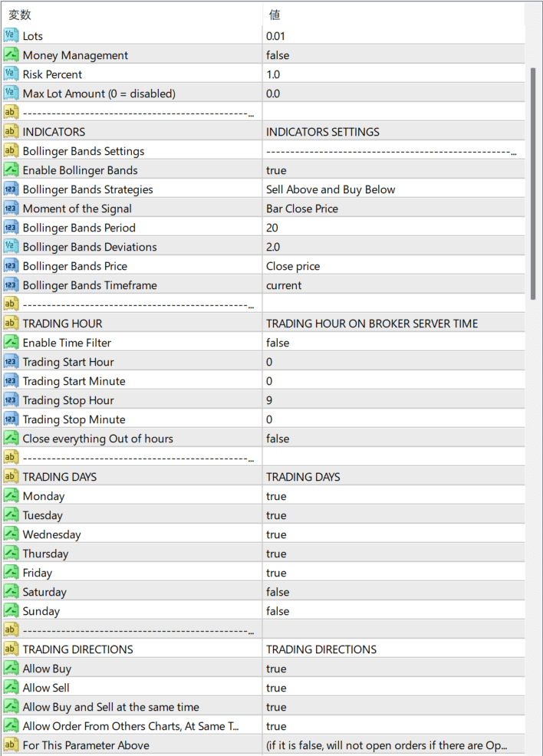Image resolution: width=543 pixels, height=756 pixels.
Task: Click the Allow Buy boolean icon
Action: click(x=11, y=669)
